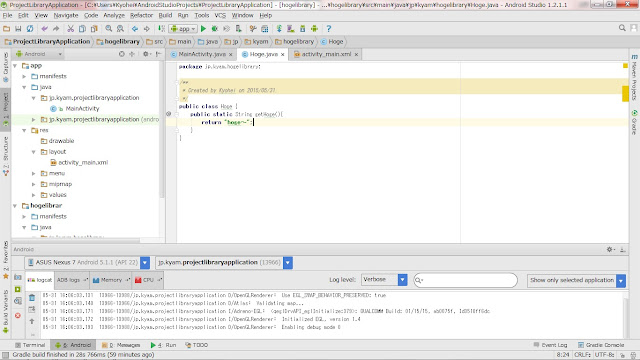The image size is (640, 360).
Task: Open the Messages tool window
Action: tap(121, 345)
